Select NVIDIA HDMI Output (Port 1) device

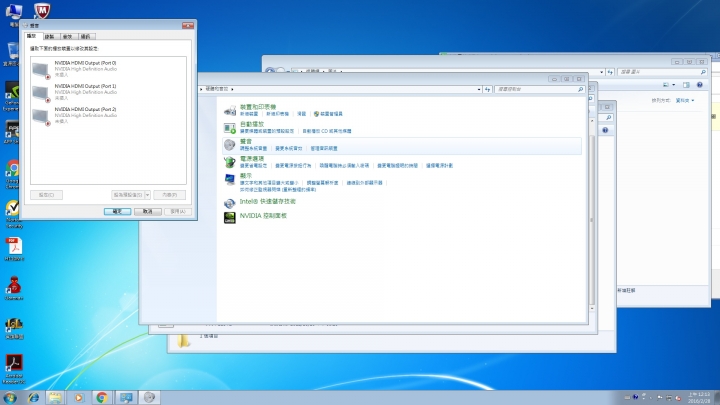point(108,92)
